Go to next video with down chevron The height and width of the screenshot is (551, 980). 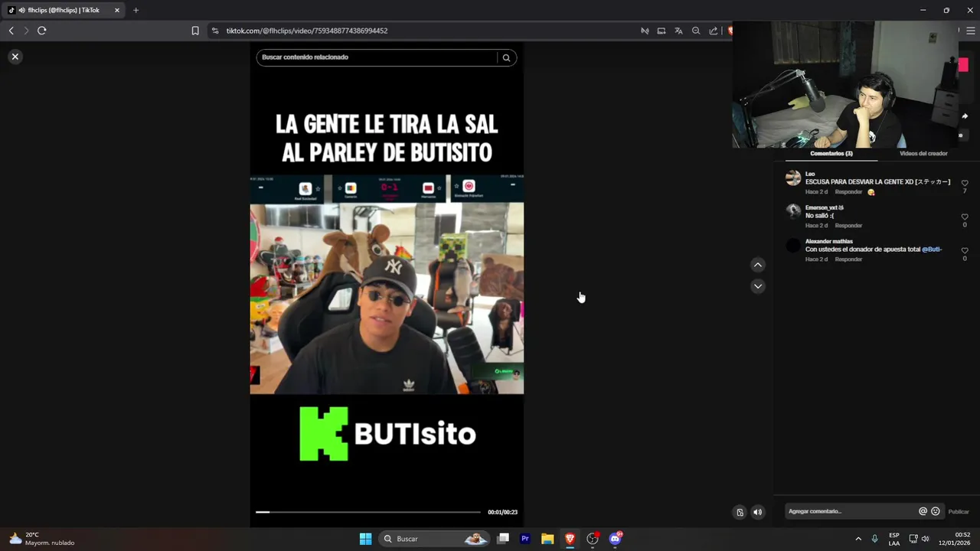tap(758, 286)
